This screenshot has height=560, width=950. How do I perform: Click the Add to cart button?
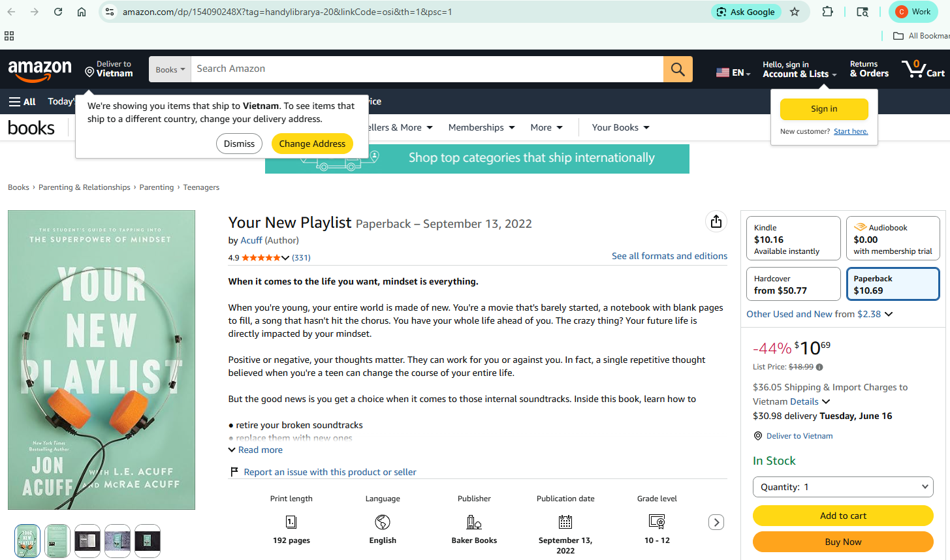coord(843,516)
